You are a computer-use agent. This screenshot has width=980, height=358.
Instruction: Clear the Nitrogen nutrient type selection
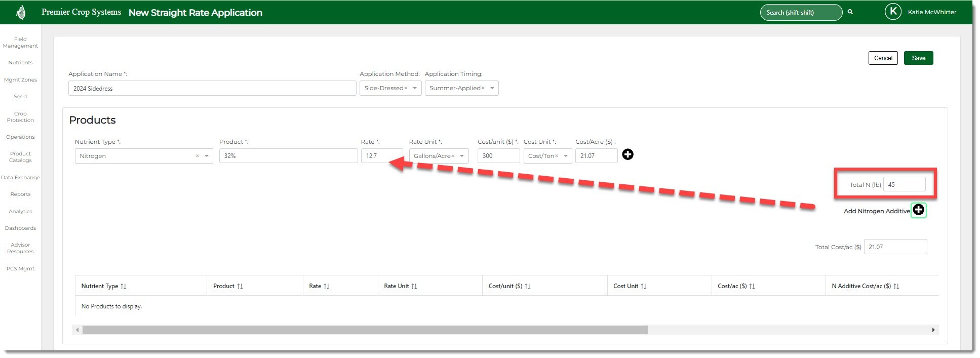[197, 156]
